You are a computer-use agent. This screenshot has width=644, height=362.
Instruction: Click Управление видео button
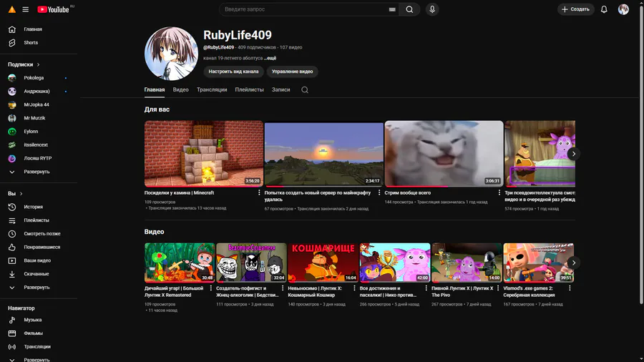point(292,72)
